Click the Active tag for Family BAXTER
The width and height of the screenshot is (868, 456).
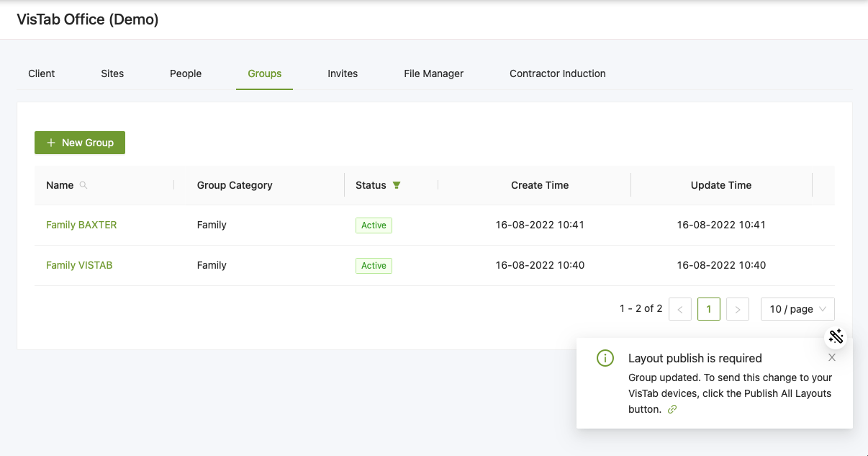pyautogui.click(x=374, y=225)
